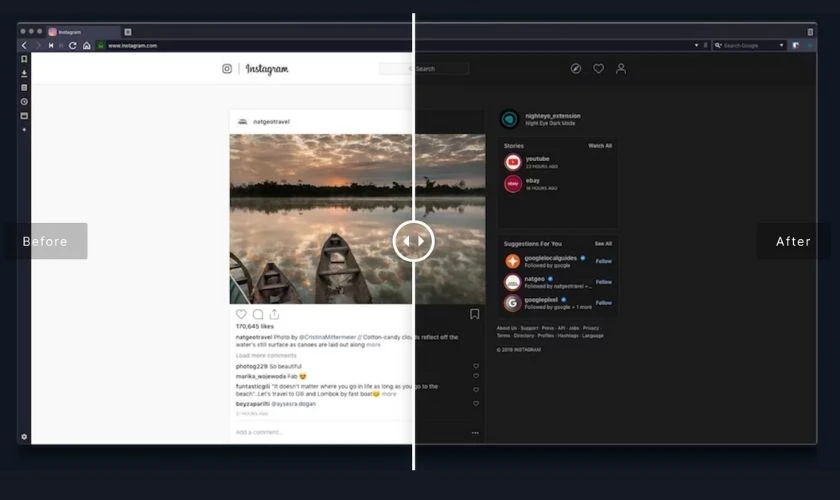Open the profile person icon
840x500 pixels.
tap(621, 69)
